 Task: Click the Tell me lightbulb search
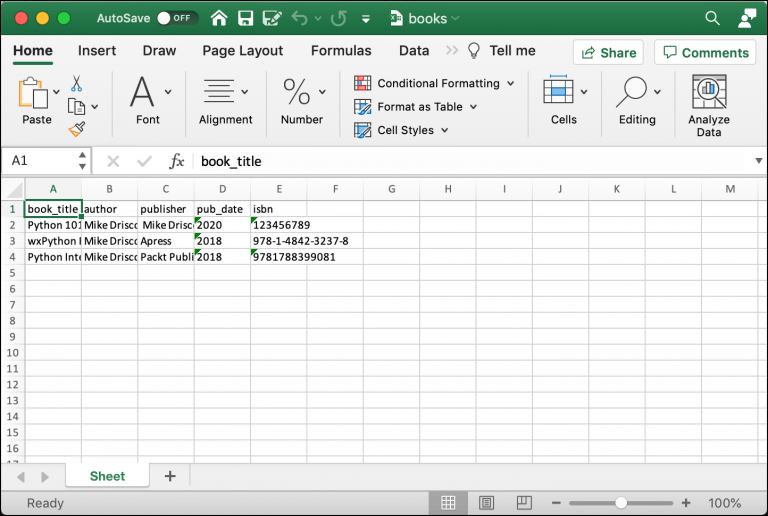(x=502, y=50)
